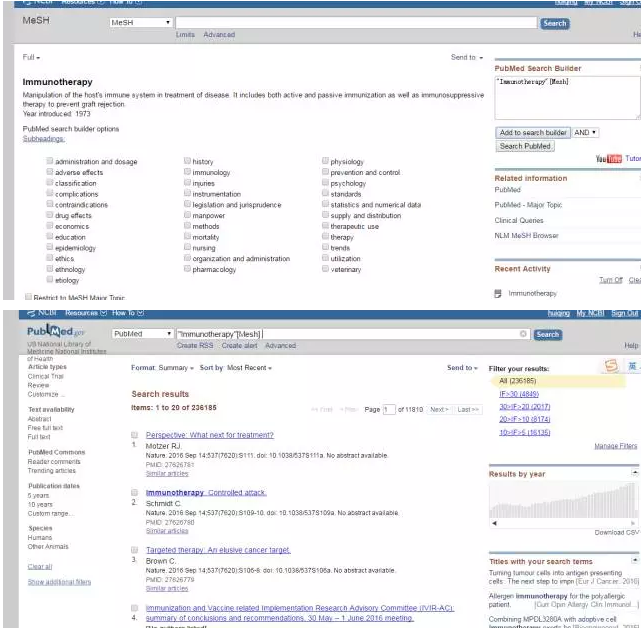The height and width of the screenshot is (628, 641).
Task: Click the Search PubMed button
Action: 525,146
